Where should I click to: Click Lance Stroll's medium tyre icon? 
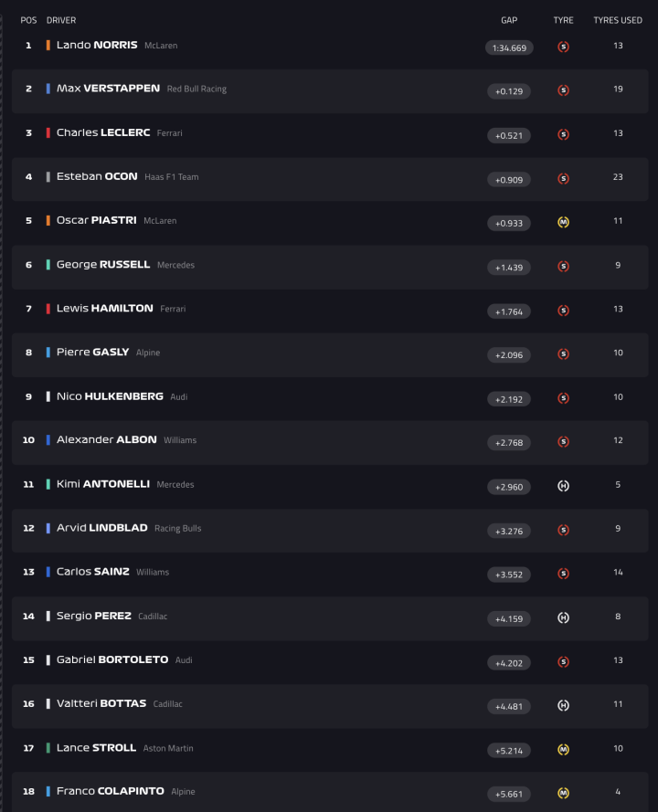563,749
